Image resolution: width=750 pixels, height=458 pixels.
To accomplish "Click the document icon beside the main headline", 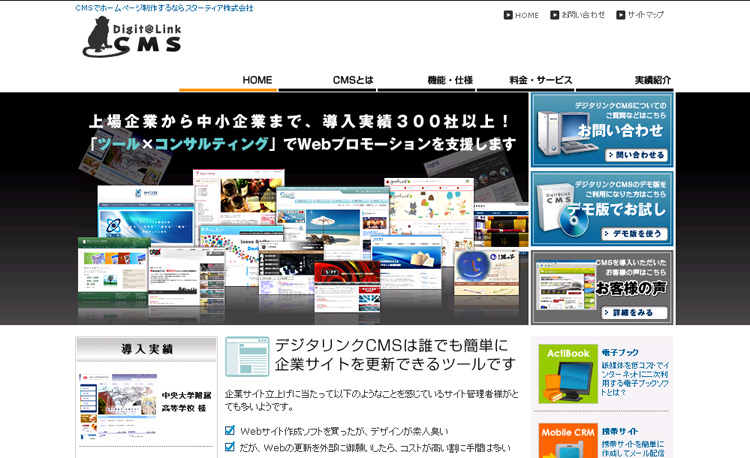I will click(246, 356).
